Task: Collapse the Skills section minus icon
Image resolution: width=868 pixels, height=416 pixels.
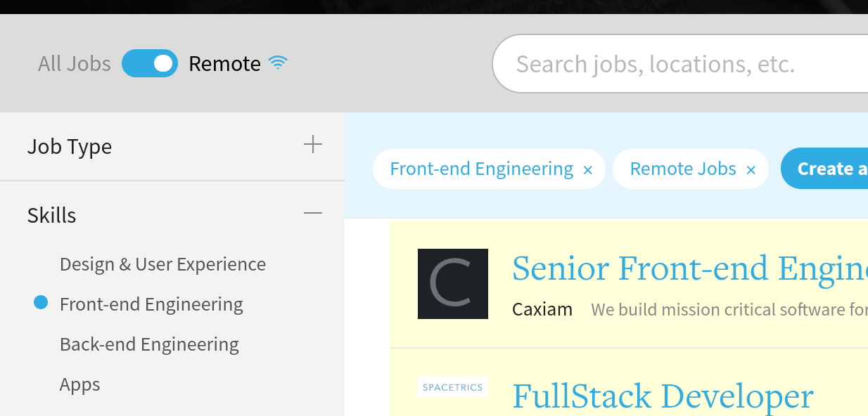Action: tap(313, 212)
